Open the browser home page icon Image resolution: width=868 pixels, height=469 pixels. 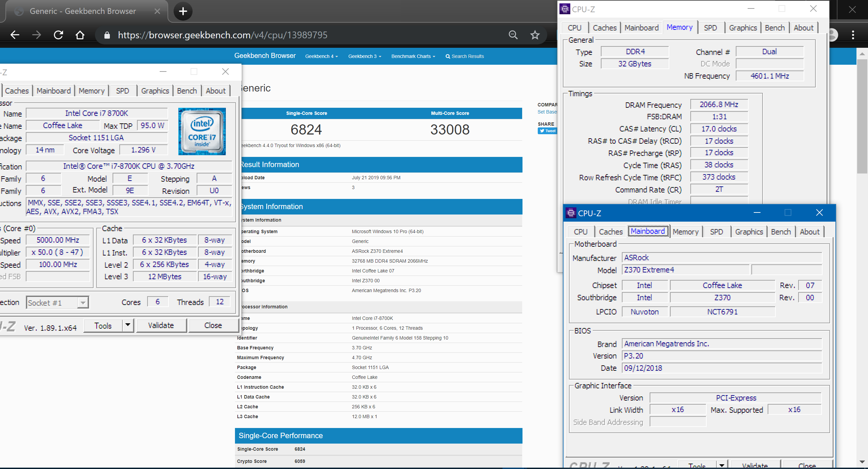point(80,35)
